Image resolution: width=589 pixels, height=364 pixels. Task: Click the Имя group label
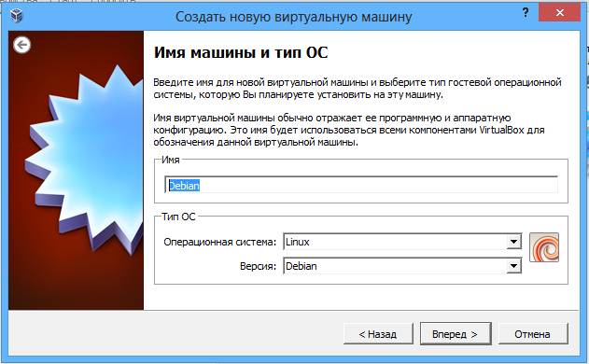[171, 160]
